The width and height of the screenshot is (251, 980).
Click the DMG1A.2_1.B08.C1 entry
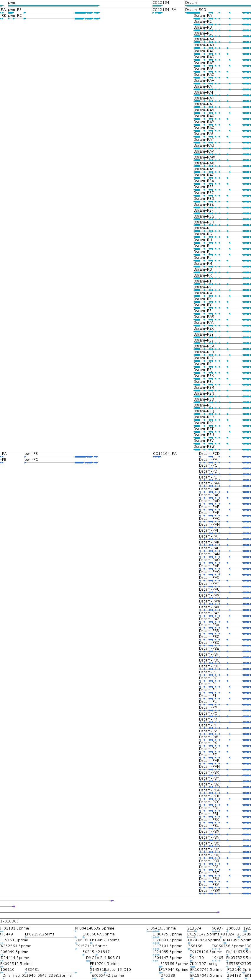(x=103, y=958)
